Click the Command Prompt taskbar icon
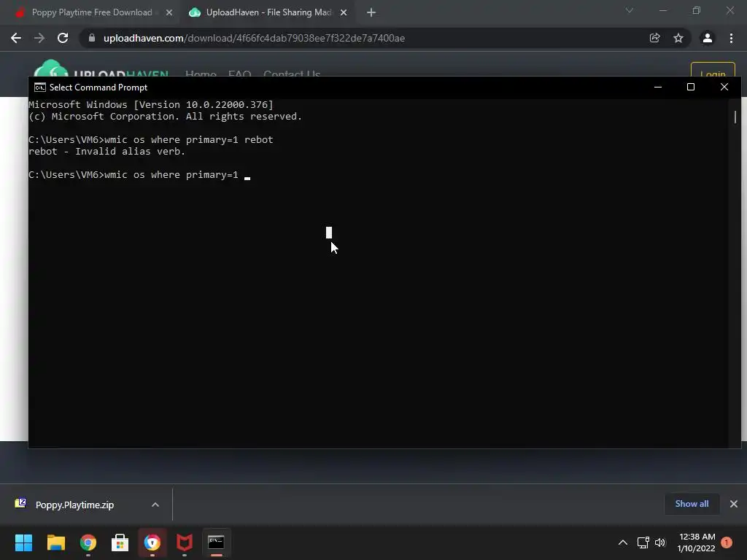747x560 pixels. tap(216, 542)
